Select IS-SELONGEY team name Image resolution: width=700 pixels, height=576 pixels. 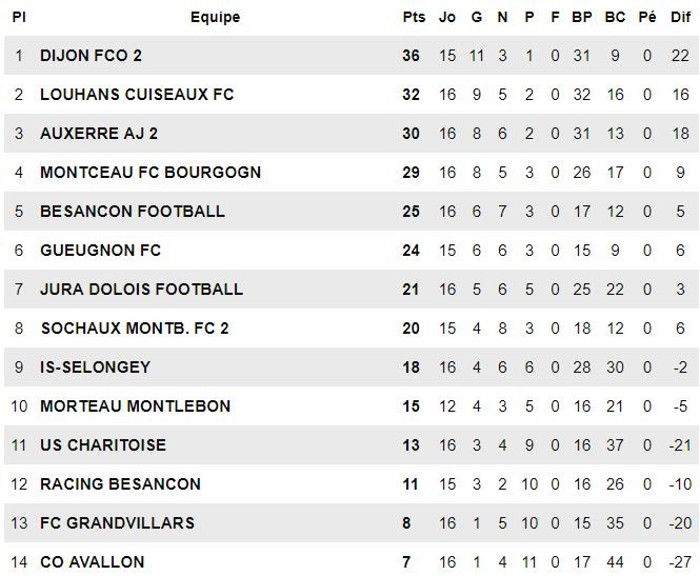[96, 367]
